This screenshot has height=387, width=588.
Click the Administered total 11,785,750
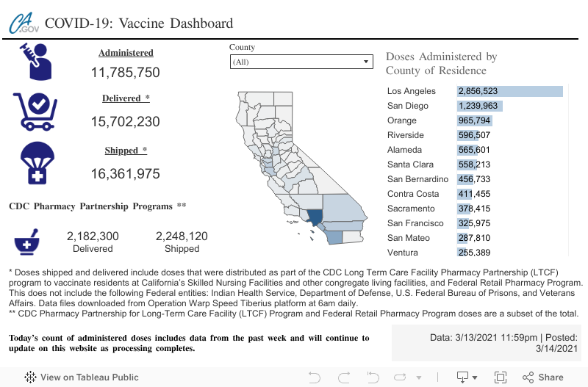click(126, 73)
